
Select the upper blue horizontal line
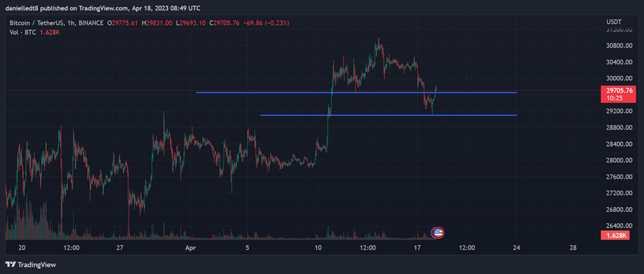pyautogui.click(x=356, y=93)
